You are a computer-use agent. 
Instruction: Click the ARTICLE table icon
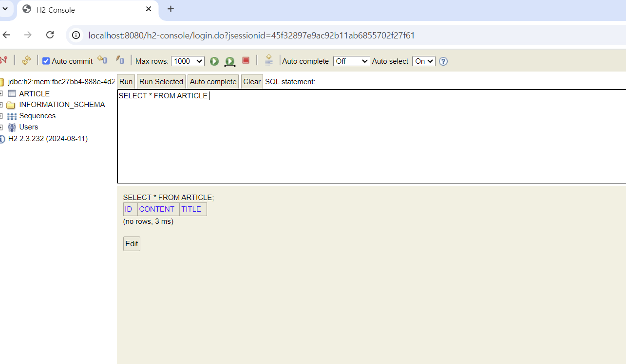point(12,93)
